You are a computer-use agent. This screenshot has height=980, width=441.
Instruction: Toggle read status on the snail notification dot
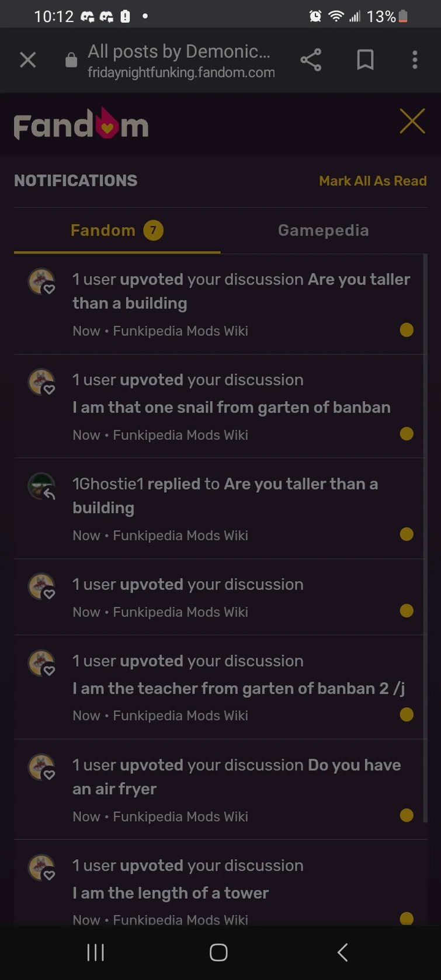[406, 433]
